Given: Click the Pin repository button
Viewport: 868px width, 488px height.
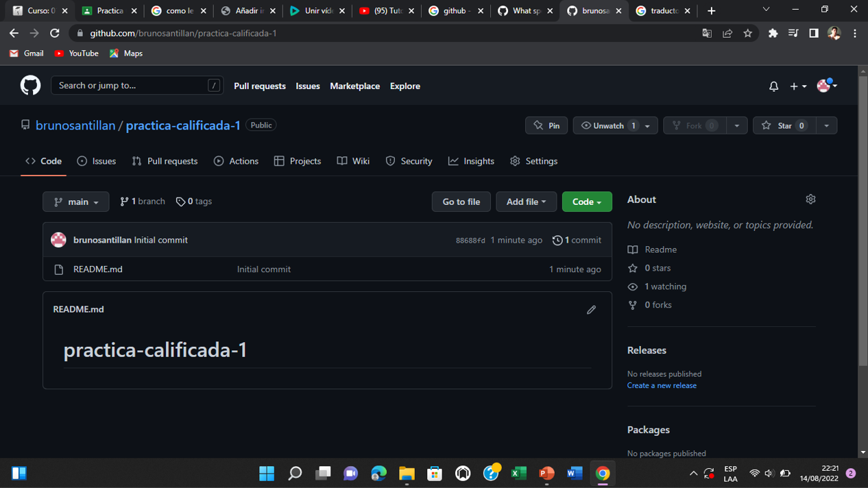Looking at the screenshot, I should (x=546, y=125).
